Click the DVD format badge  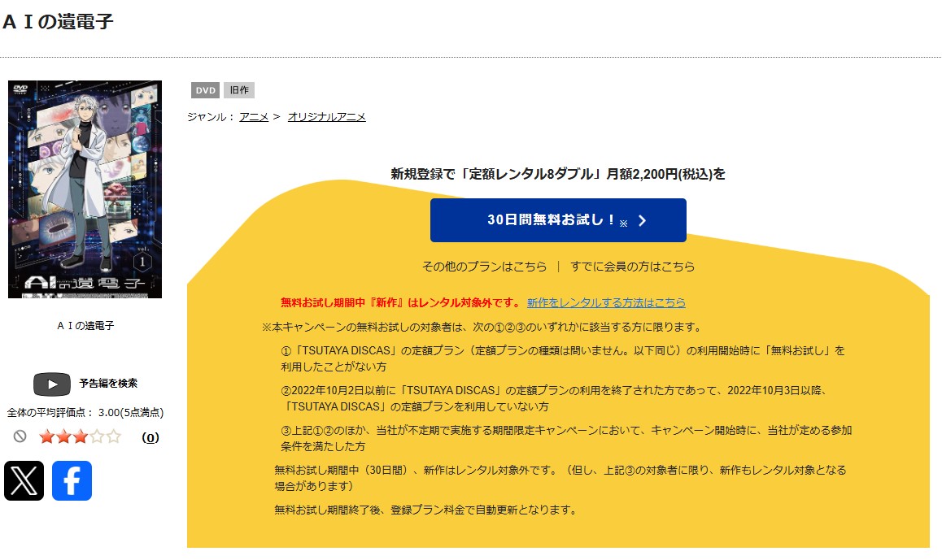[205, 90]
